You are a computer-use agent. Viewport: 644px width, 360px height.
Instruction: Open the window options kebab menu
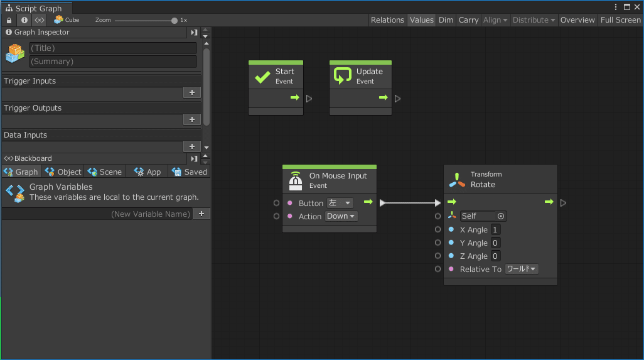pyautogui.click(x=616, y=7)
